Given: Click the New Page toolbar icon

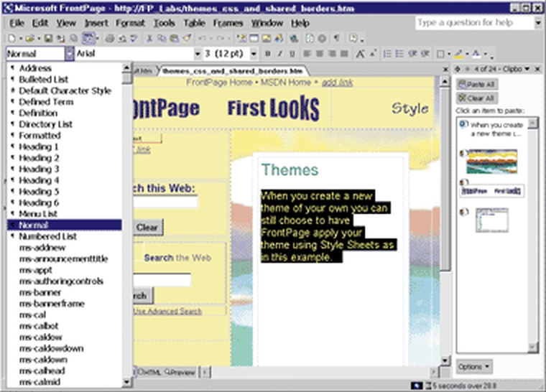Looking at the screenshot, I should (12, 38).
